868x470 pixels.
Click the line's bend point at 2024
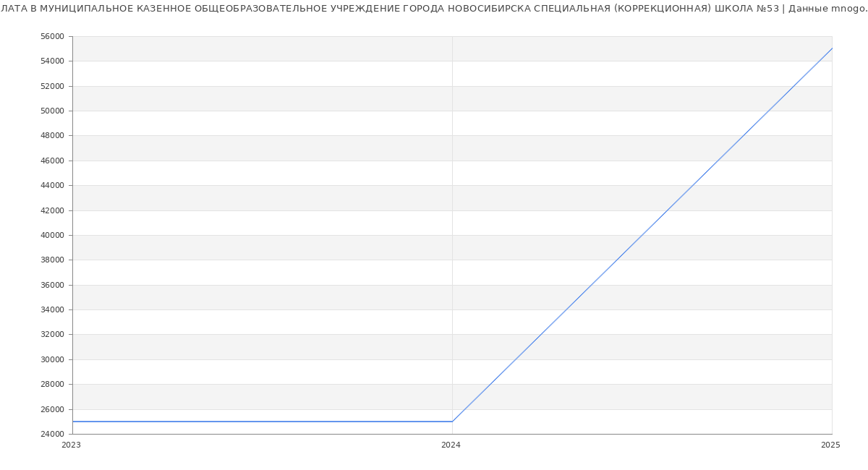tap(452, 422)
